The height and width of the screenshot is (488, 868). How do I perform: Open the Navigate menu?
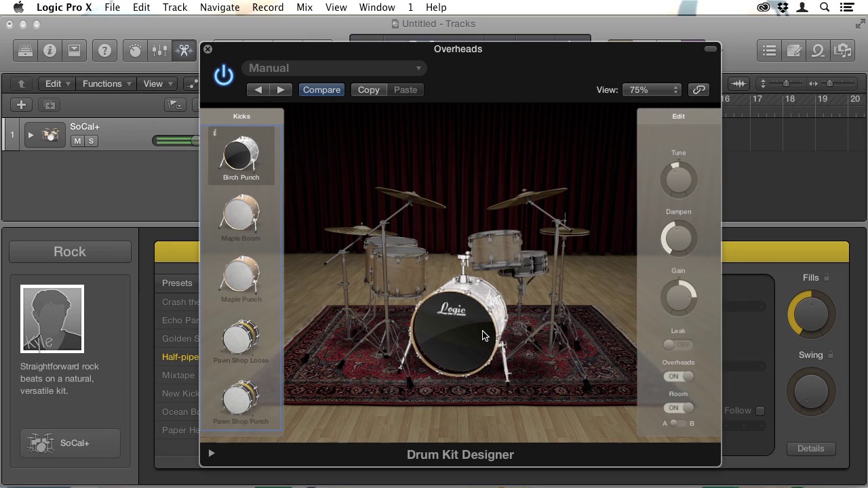pos(220,7)
